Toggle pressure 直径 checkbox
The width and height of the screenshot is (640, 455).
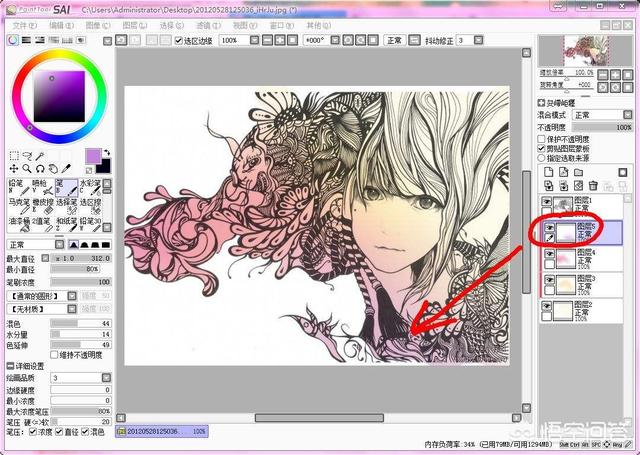tap(59, 431)
